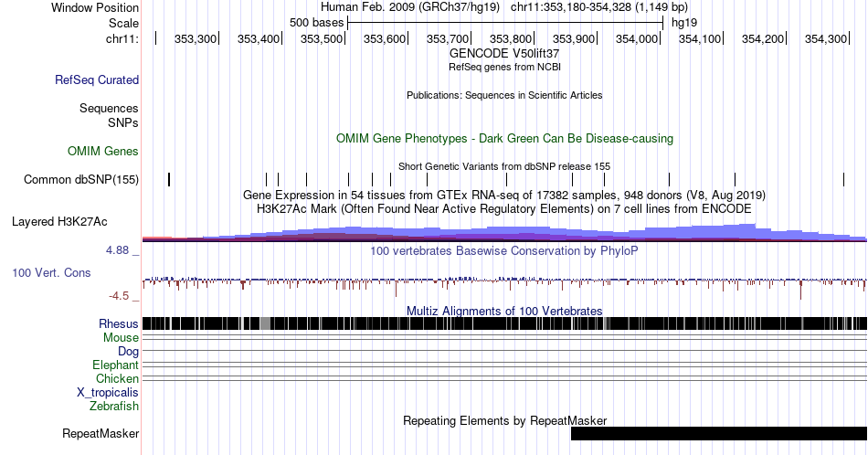Click 'Repeating Elements by RepeatMasker' title
868x455 pixels.
[x=504, y=420]
